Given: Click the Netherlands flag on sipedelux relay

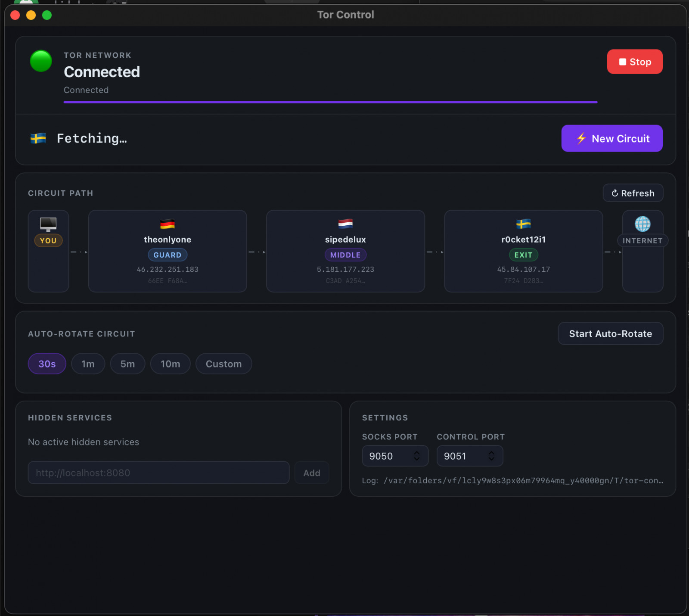Looking at the screenshot, I should [x=345, y=224].
